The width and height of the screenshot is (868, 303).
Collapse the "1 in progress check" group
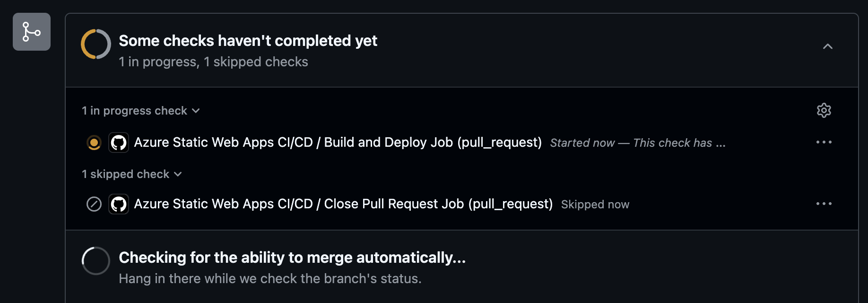point(141,111)
